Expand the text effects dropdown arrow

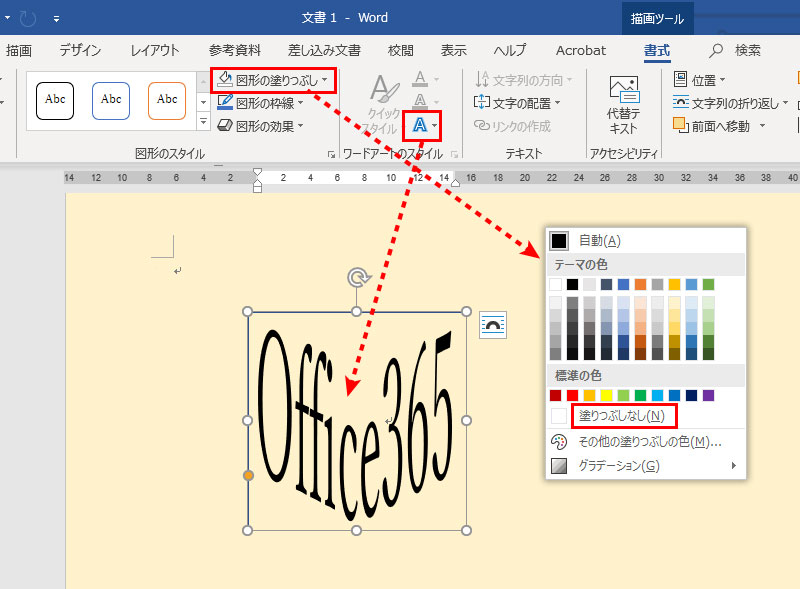[x=434, y=125]
